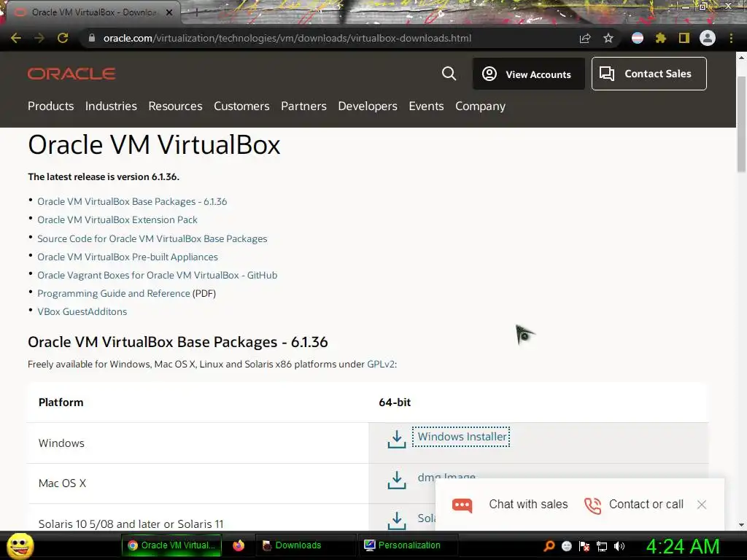This screenshot has width=747, height=560.
Task: Open the Resources menu
Action: (175, 106)
